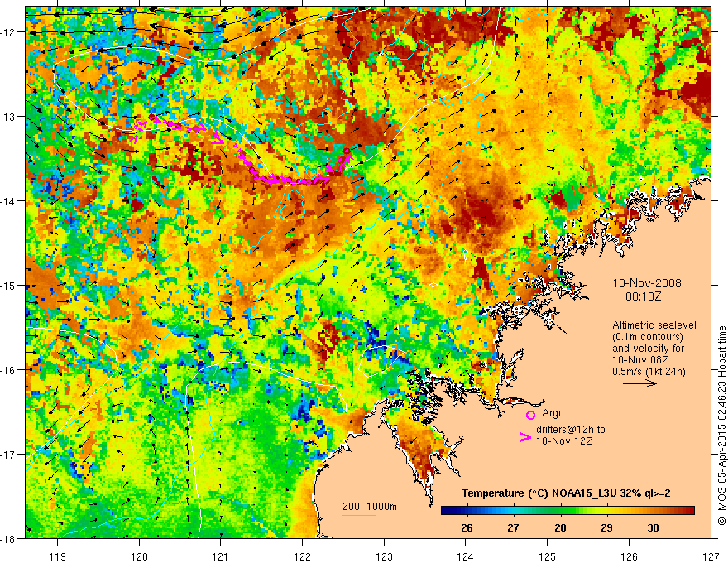The height and width of the screenshot is (563, 728).
Task: Click the 'Argo' legend label
Action: pyautogui.click(x=553, y=413)
